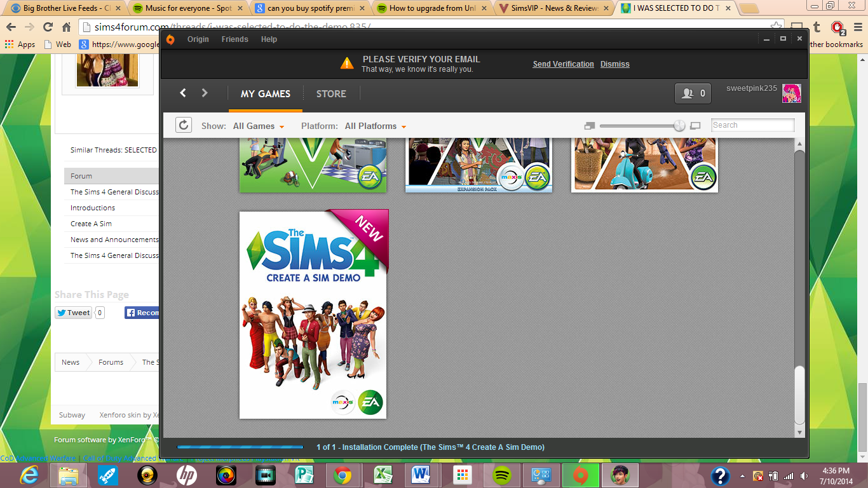Click the Apps bookmark shortcut
The height and width of the screenshot is (488, 868).
tap(20, 44)
